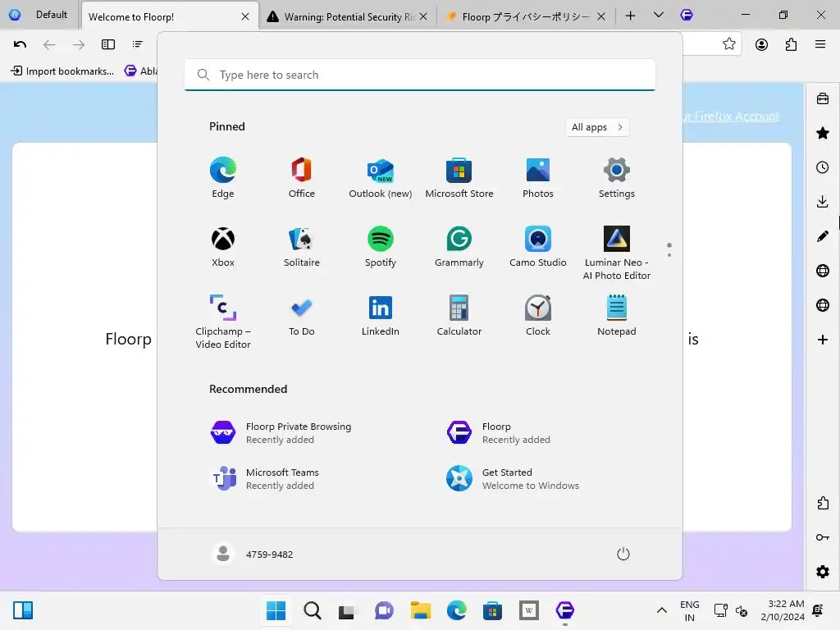Open bookmarks star in Floorp sidebar
Screen dimensions: 840x630
point(823,133)
